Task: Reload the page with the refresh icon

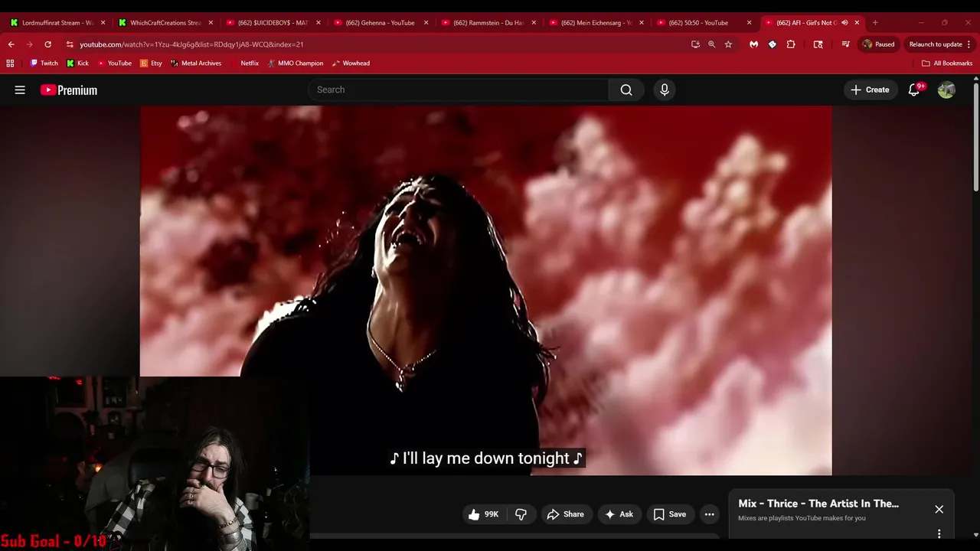Action: point(47,44)
